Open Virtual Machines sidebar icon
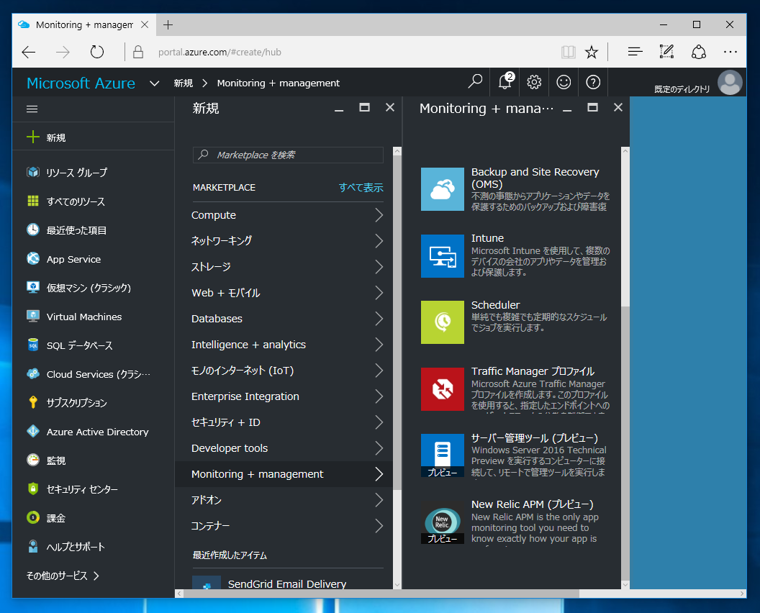This screenshot has height=613, width=760. coord(33,316)
